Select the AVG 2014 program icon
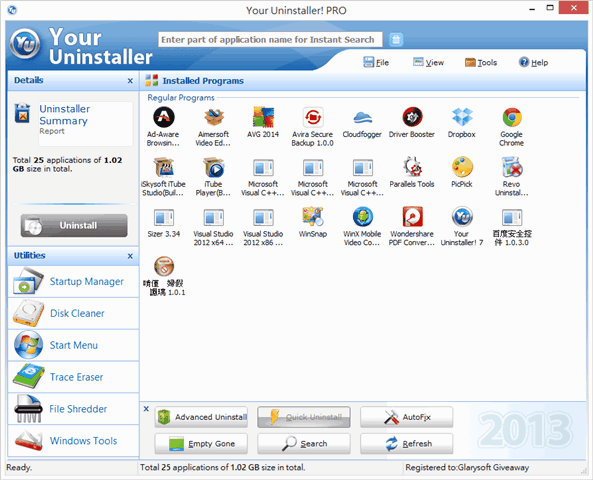593x480 pixels. 263,117
